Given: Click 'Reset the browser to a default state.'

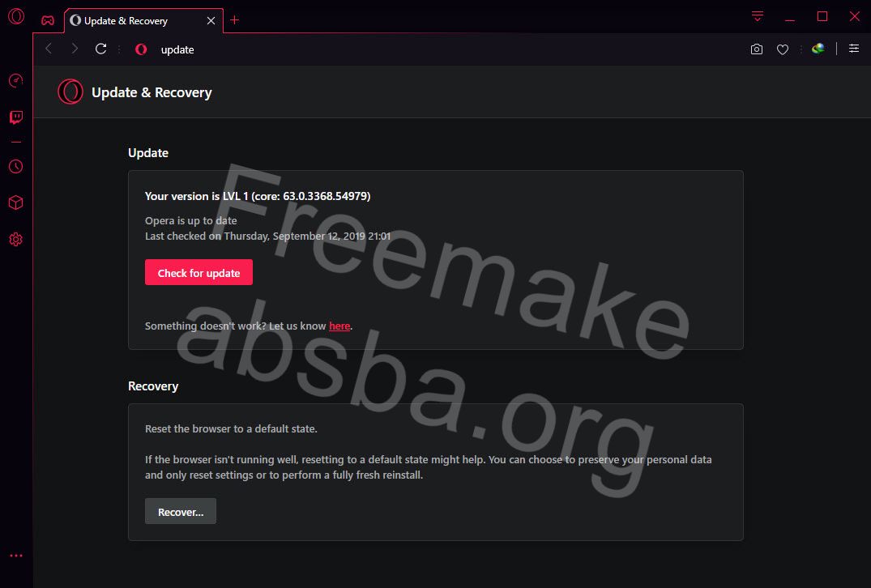Looking at the screenshot, I should click(x=231, y=428).
